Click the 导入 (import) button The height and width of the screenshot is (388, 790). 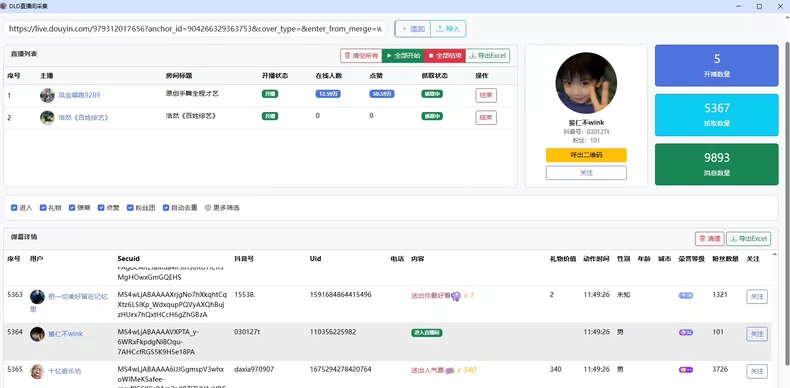[x=448, y=29]
